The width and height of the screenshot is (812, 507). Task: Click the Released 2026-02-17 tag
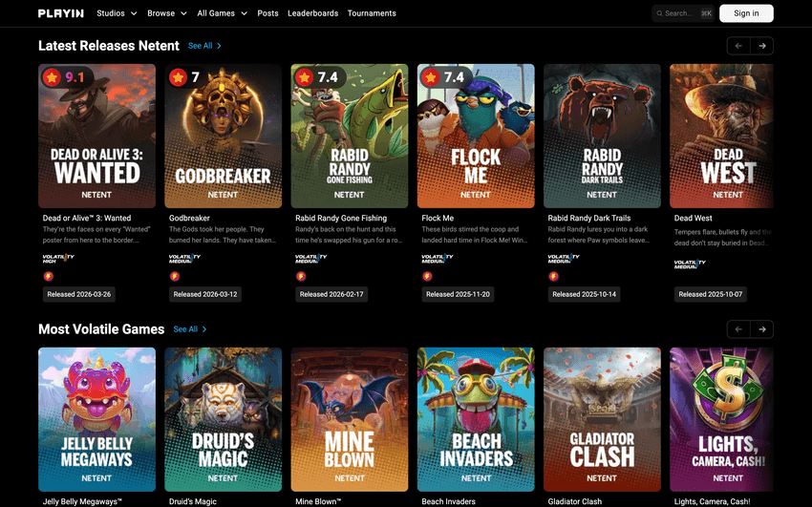pyautogui.click(x=331, y=294)
